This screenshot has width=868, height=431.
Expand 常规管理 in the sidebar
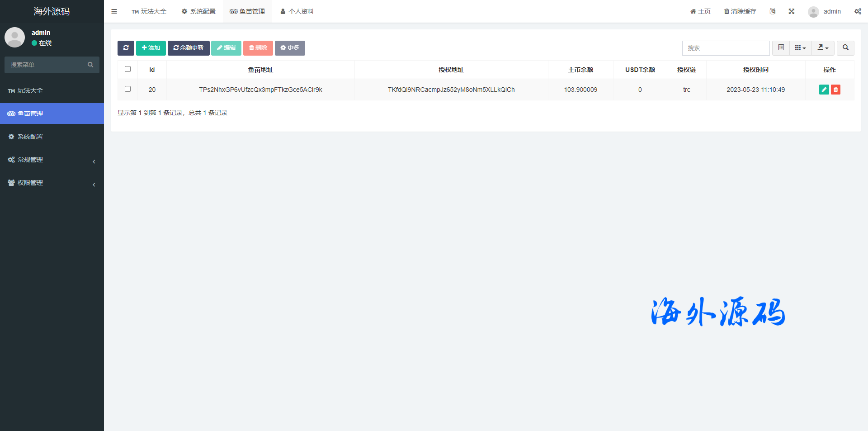click(x=52, y=160)
